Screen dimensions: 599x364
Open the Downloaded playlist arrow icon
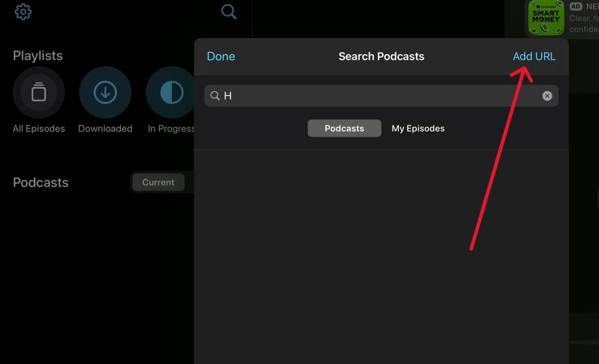[x=105, y=92]
